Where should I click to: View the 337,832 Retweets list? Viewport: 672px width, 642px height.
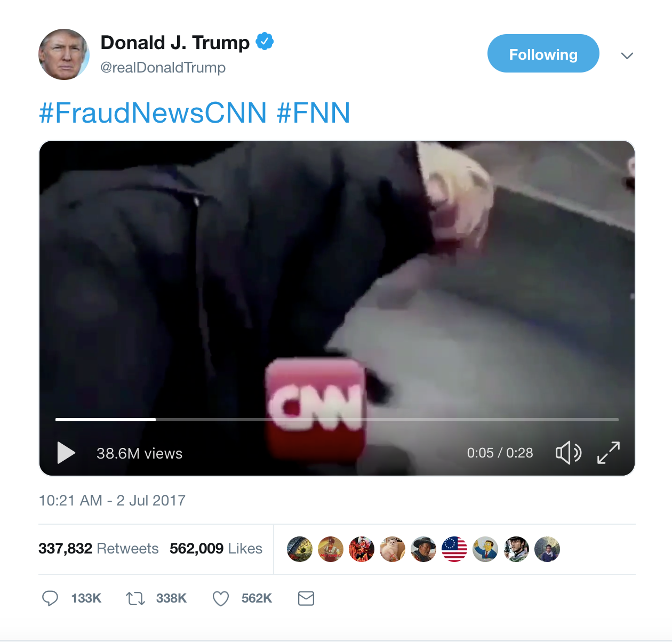(x=99, y=548)
